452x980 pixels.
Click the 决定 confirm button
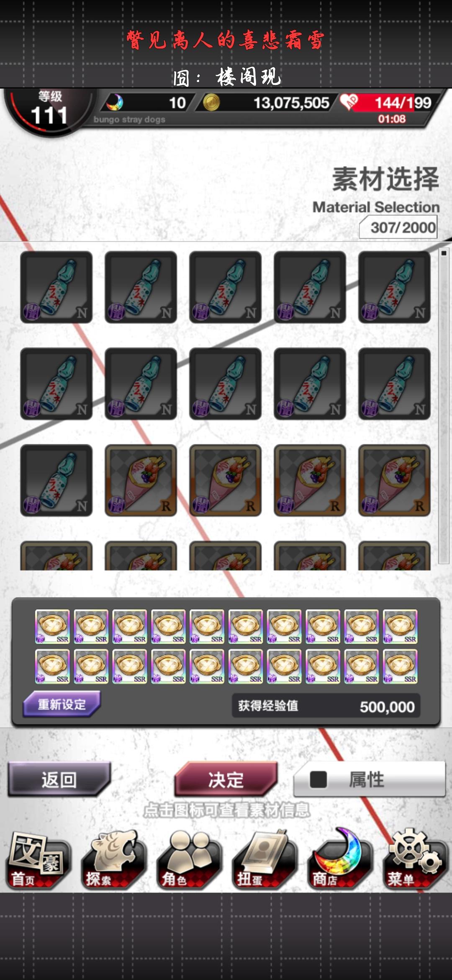point(226,780)
